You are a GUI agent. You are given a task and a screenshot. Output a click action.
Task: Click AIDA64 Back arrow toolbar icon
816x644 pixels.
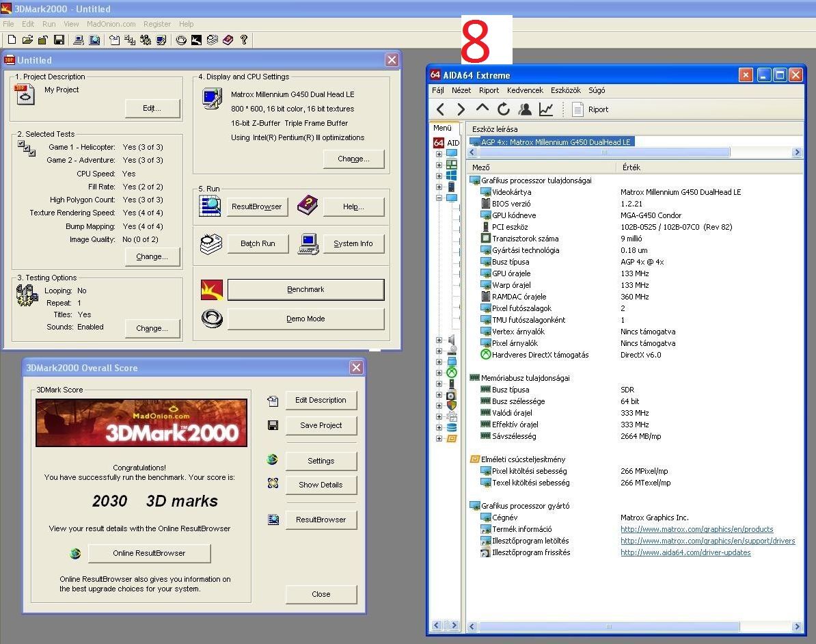[441, 109]
